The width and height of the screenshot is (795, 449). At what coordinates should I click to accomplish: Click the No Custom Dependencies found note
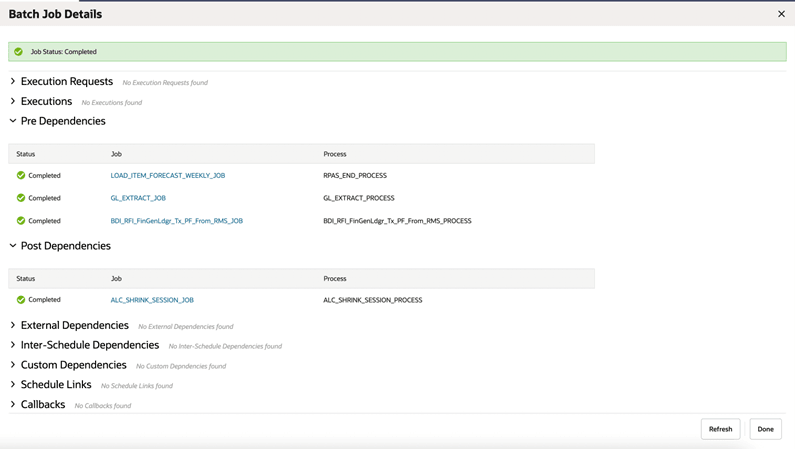point(181,366)
